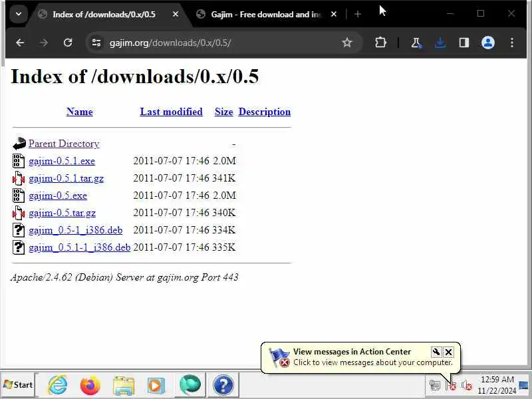The width and height of the screenshot is (532, 399).
Task: Open Action Center balloon wrench settings
Action: [x=436, y=352]
